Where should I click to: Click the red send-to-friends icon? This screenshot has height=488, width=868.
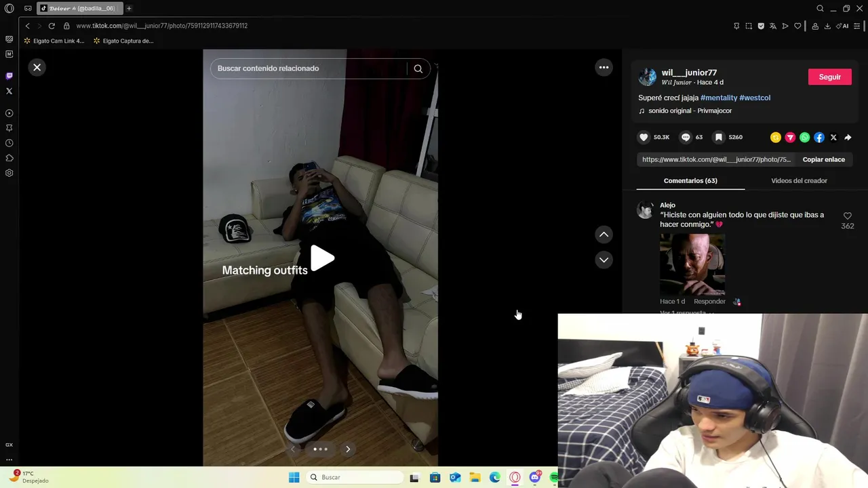pos(790,138)
